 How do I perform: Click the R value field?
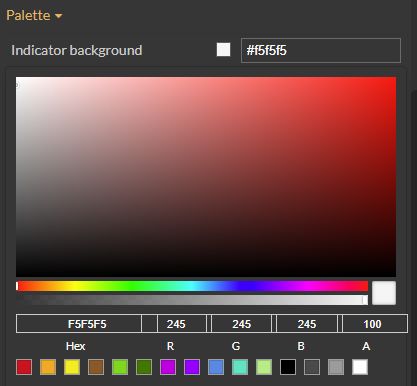point(182,324)
